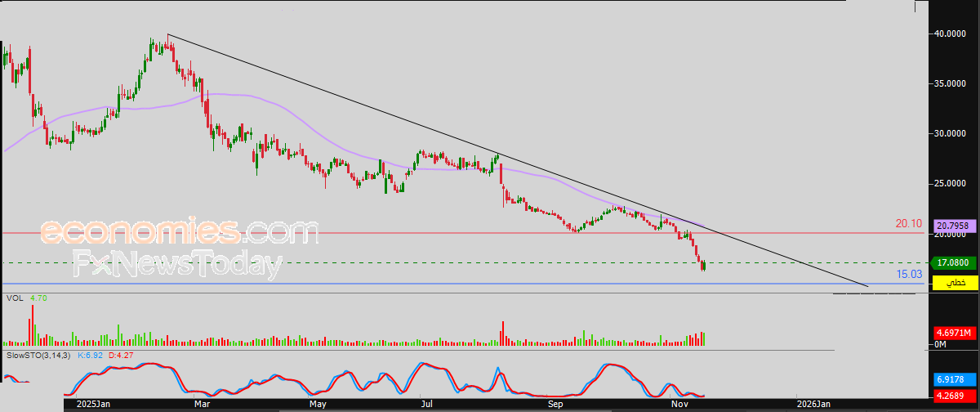Click the K:6.92 stochastic readout
Screen dimensions: 980x412
pos(91,356)
